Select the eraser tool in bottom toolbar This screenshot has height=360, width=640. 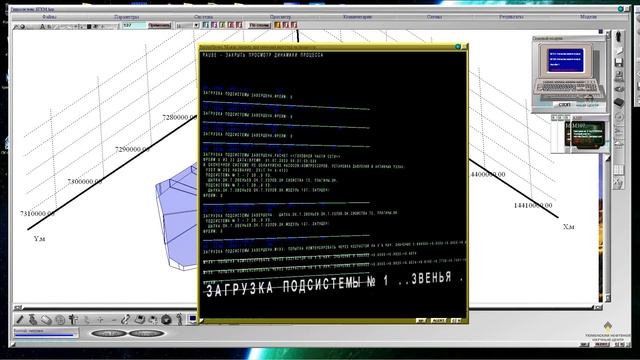[46, 320]
